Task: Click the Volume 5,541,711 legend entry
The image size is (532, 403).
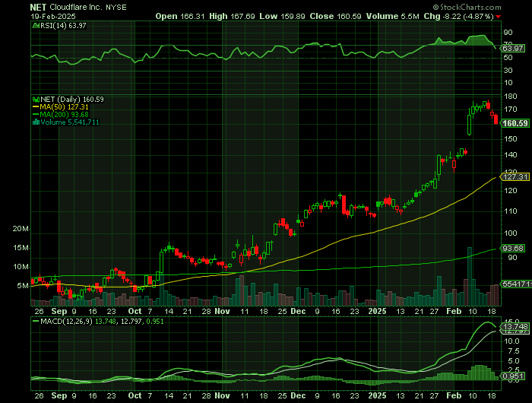Action: click(70, 122)
